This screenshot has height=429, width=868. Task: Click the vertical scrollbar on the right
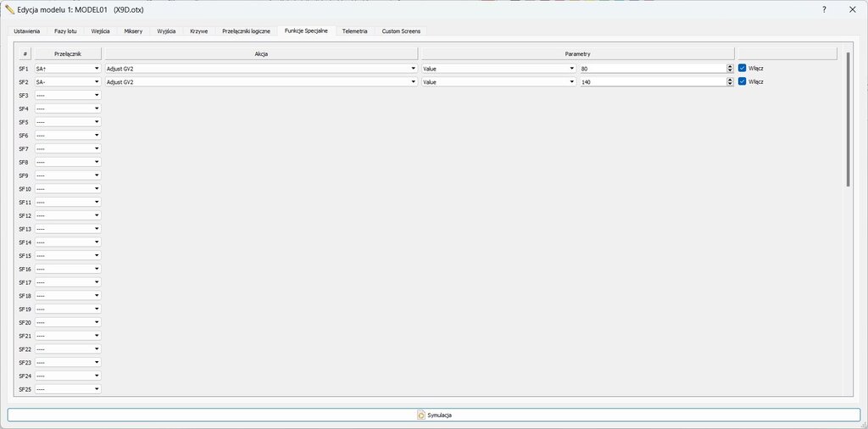click(848, 119)
